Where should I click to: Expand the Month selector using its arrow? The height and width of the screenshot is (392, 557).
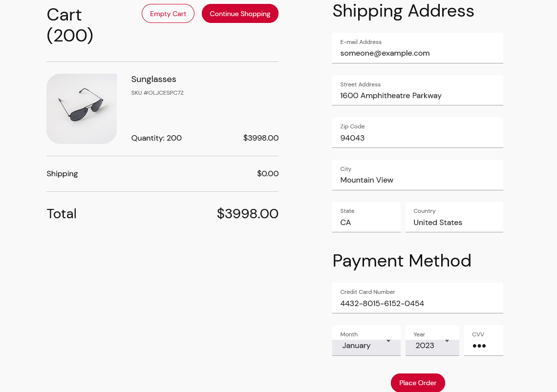pyautogui.click(x=388, y=341)
